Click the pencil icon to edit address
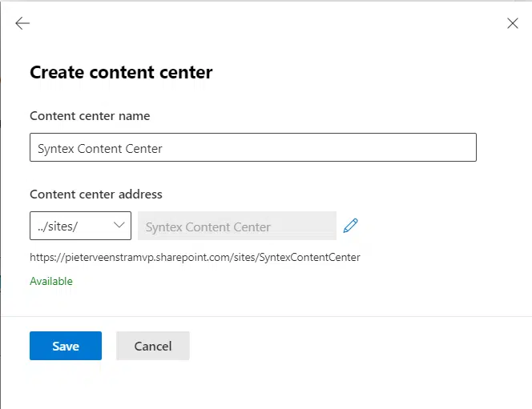The height and width of the screenshot is (409, 532). [350, 226]
